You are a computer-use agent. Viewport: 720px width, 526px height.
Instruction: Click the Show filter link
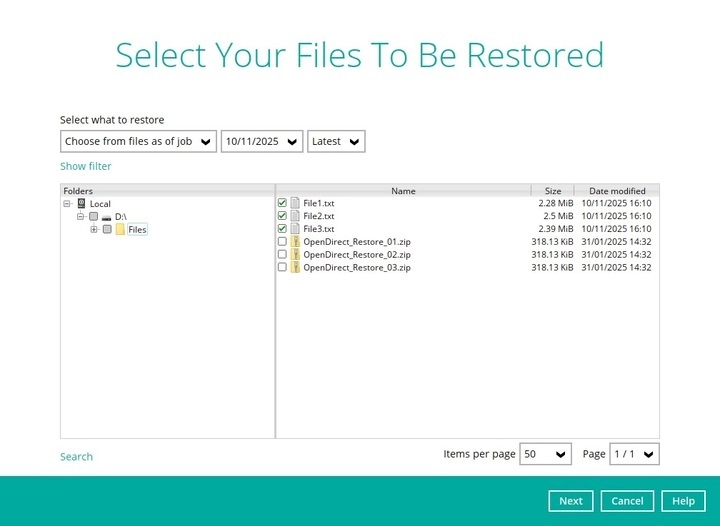[85, 166]
